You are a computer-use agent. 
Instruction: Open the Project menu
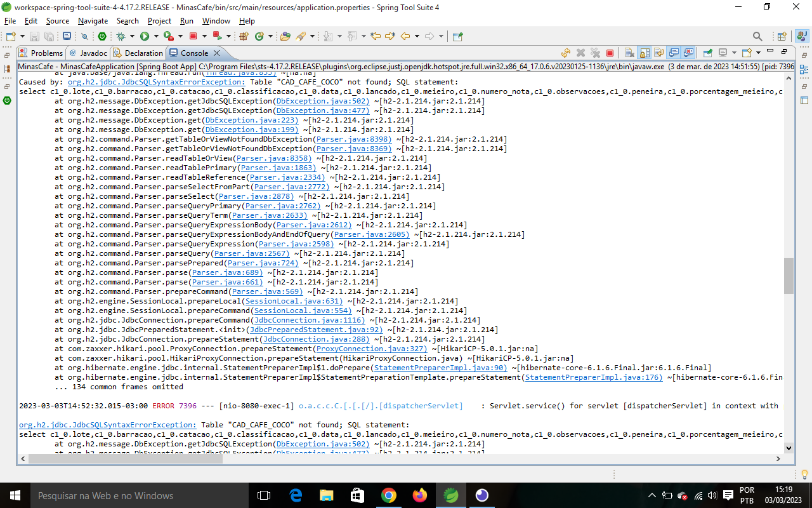[x=159, y=21]
